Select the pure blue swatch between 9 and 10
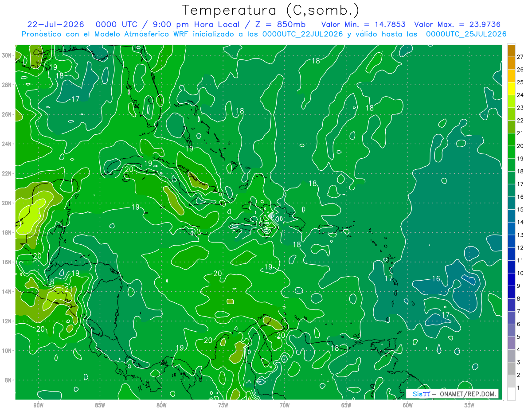This screenshot has width=532, height=411. pyautogui.click(x=511, y=279)
